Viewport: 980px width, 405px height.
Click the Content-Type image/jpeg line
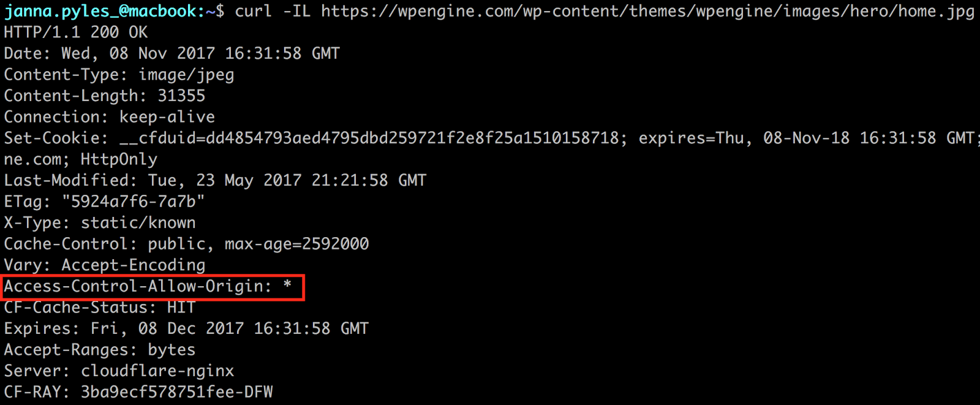119,75
